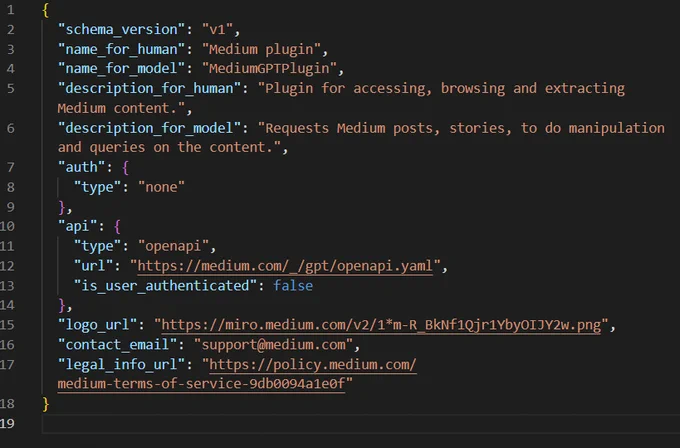
Task: Click the "description_for_human" key
Action: [150, 88]
